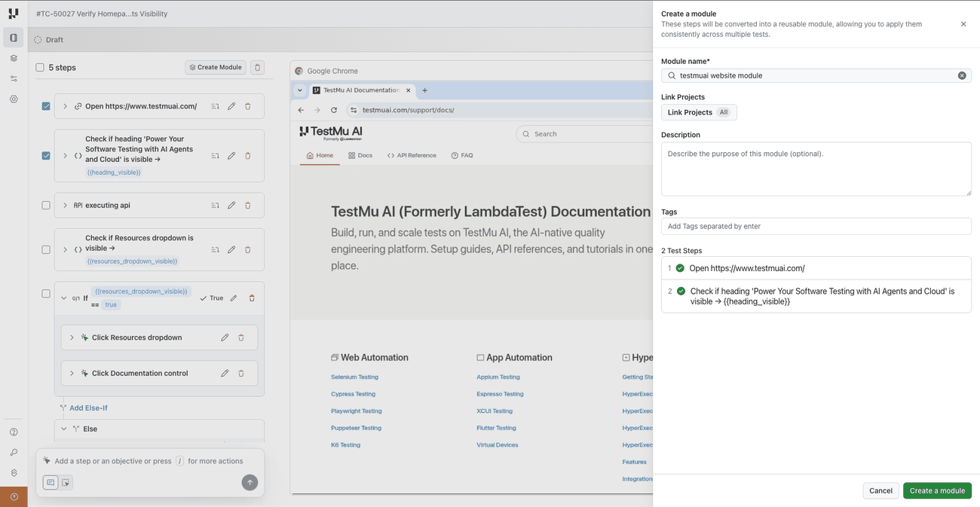This screenshot has height=507, width=980.
Task: Collapse the If condition block
Action: coord(64,298)
